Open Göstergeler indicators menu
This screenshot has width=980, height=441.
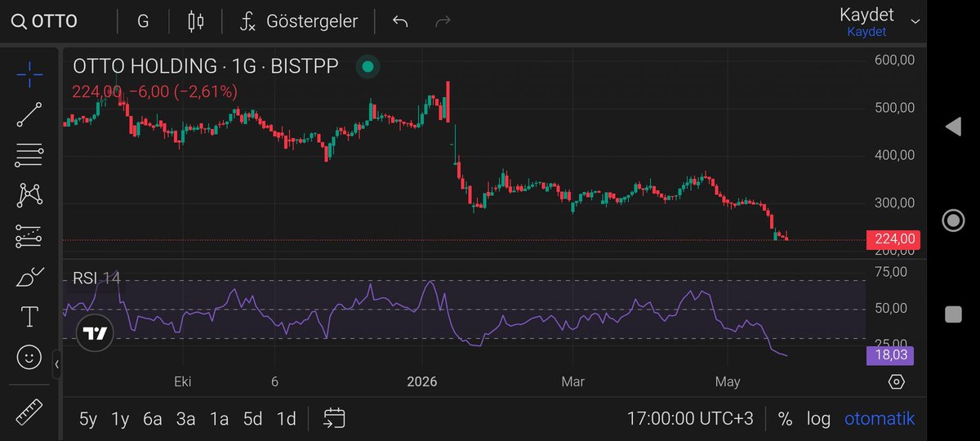299,21
